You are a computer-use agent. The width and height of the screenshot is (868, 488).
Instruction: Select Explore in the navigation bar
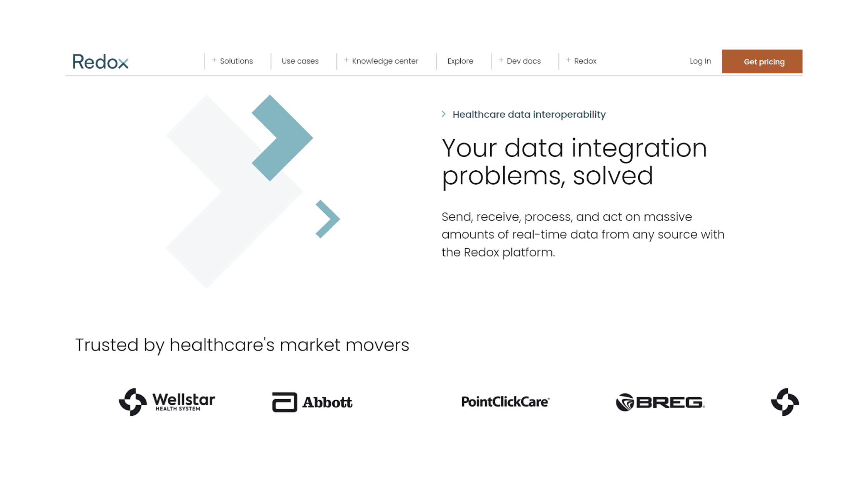460,61
